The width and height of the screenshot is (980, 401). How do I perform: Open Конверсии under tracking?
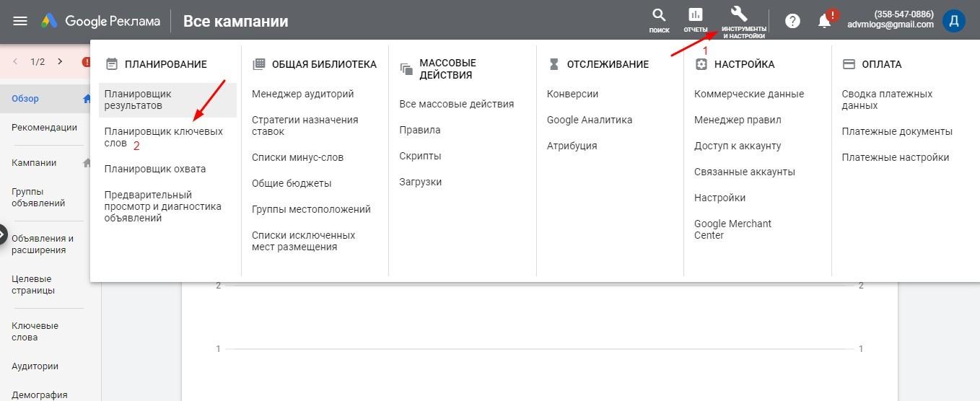(x=572, y=94)
